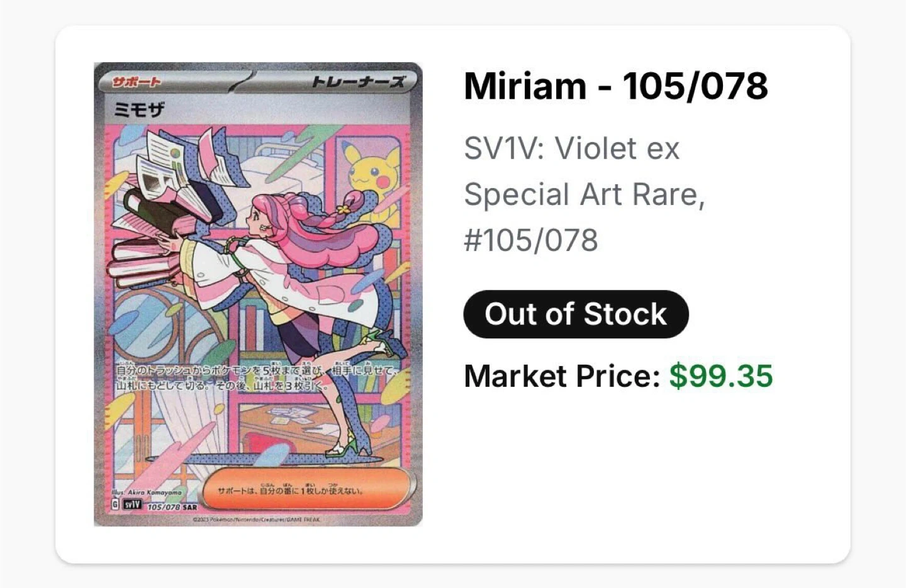906x588 pixels.
Task: Click the ミモザ card name
Action: 139,109
